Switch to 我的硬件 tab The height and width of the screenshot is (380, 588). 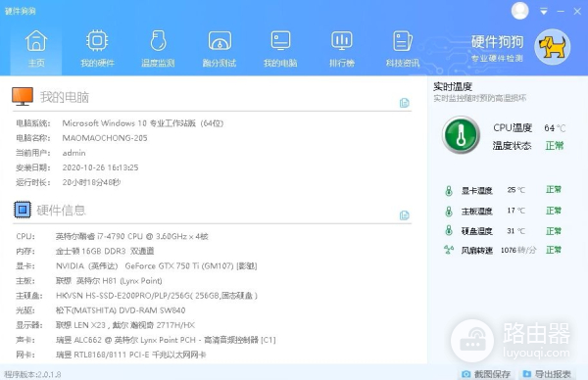(x=97, y=49)
